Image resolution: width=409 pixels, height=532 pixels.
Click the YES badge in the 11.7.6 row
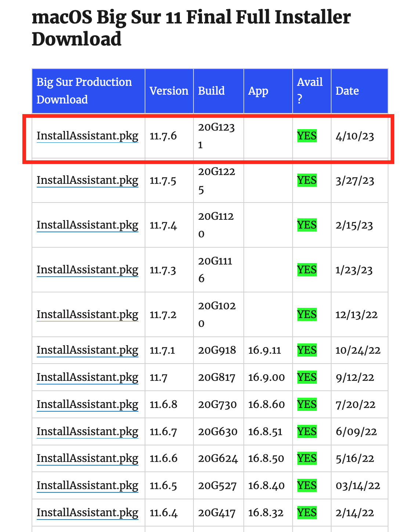tap(307, 136)
